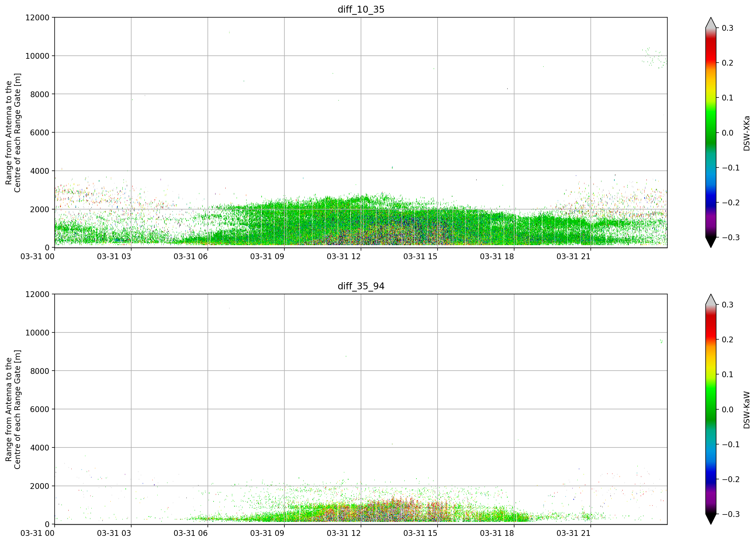Click the y-axis range label of diff_35_94 plot
Image resolution: width=756 pixels, height=543 pixels.
click(13, 409)
